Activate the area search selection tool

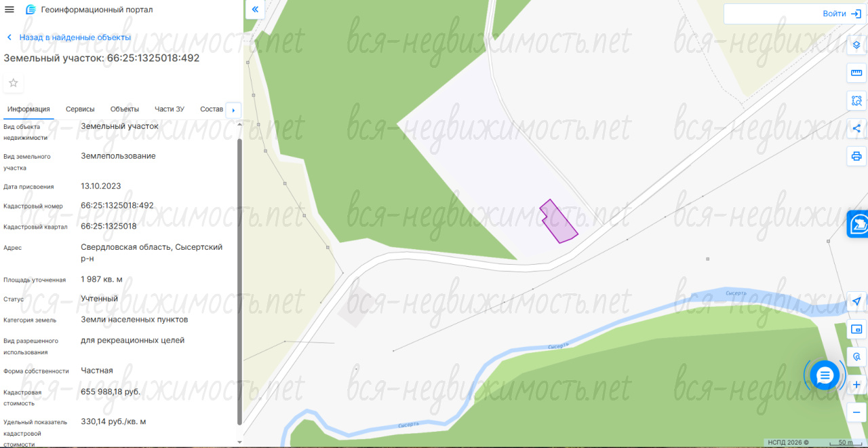pos(856,101)
